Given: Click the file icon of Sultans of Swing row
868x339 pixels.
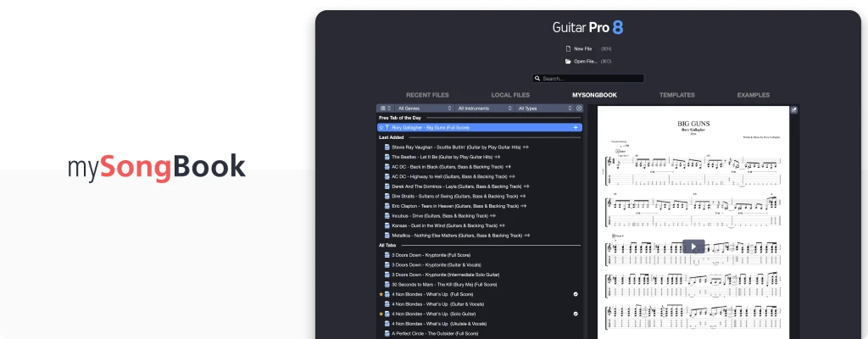Looking at the screenshot, I should (387, 196).
